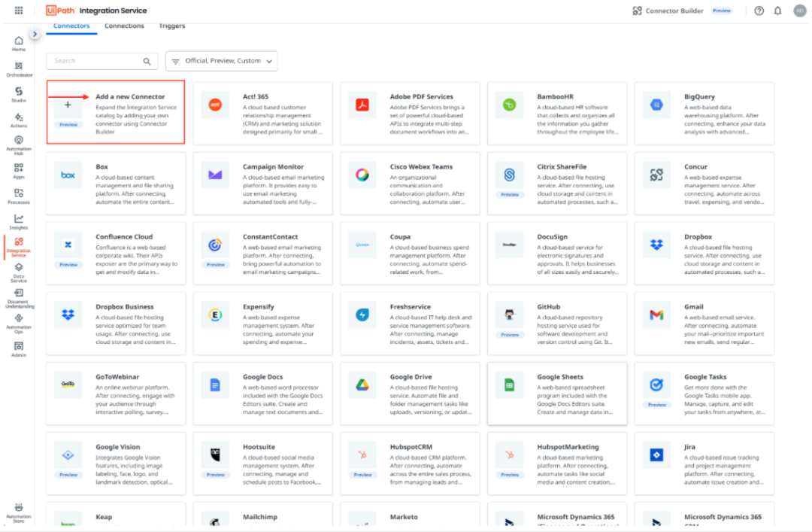The width and height of the screenshot is (812, 532).
Task: Click the UiPath Integration Service logo
Action: pos(96,11)
